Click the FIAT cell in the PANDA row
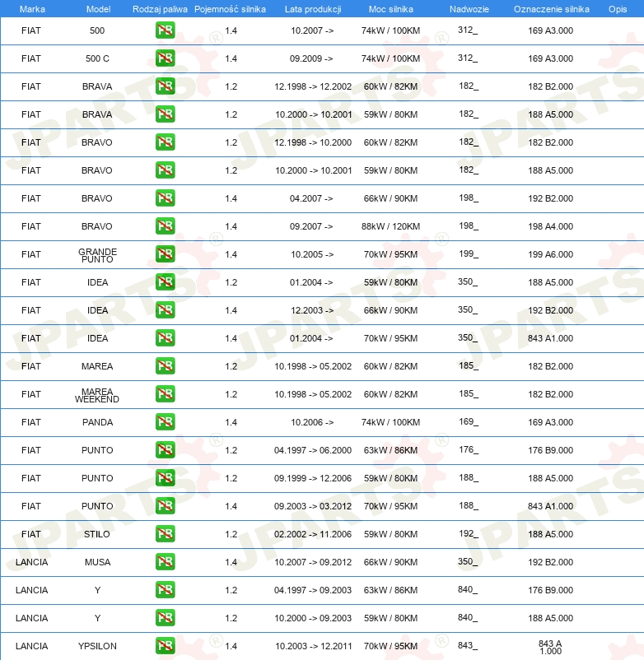Image resolution: width=644 pixels, height=660 pixels. 31,422
